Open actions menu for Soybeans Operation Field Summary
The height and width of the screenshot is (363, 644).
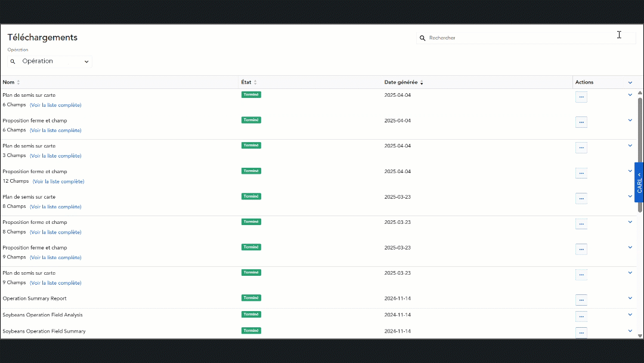point(581,333)
